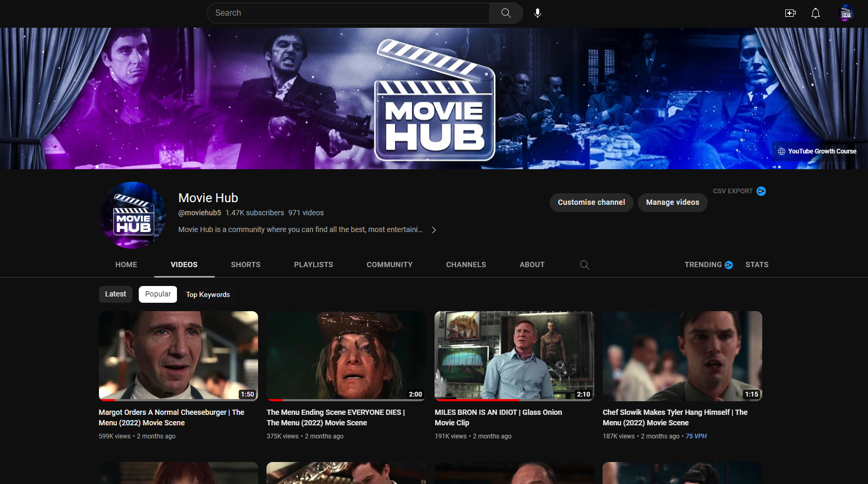Open the Shorts tab
Viewport: 868px width, 484px height.
pos(246,265)
